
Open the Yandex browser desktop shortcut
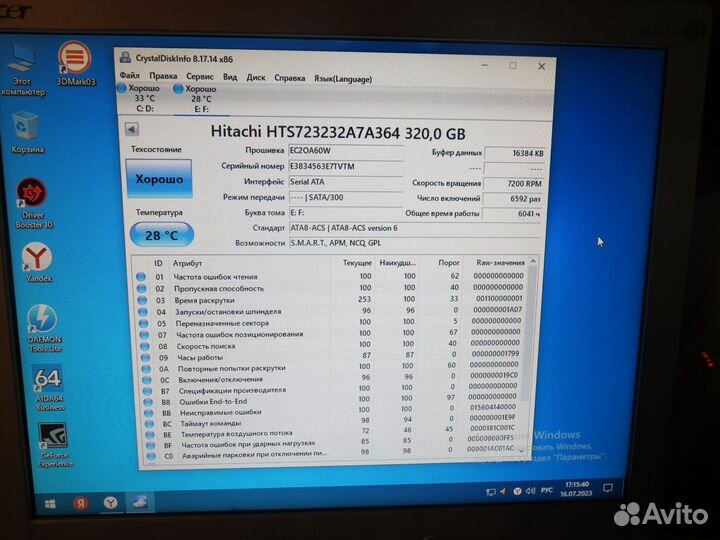click(x=38, y=262)
